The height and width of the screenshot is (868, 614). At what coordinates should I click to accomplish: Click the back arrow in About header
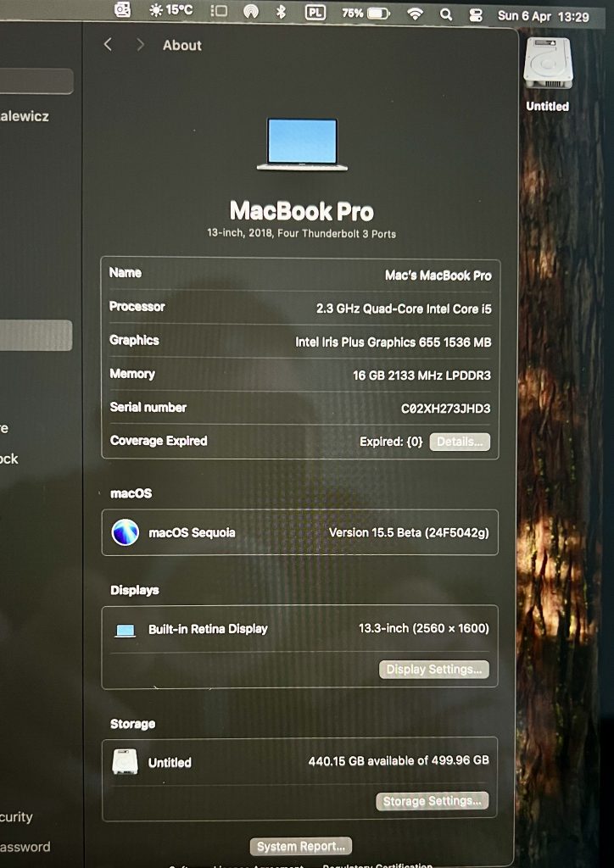click(108, 45)
